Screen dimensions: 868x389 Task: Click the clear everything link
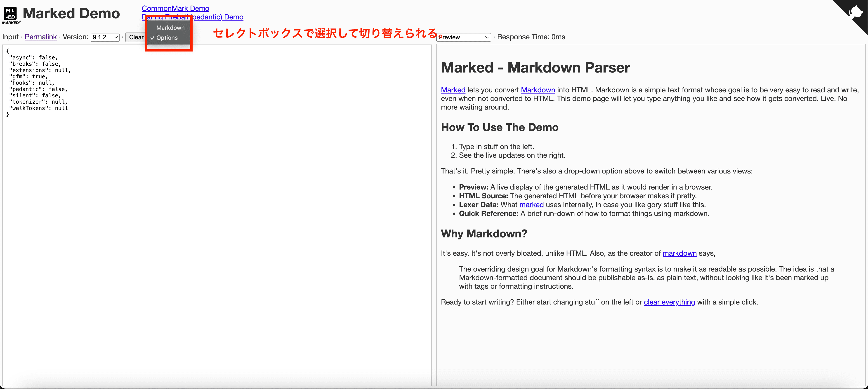coord(669,302)
